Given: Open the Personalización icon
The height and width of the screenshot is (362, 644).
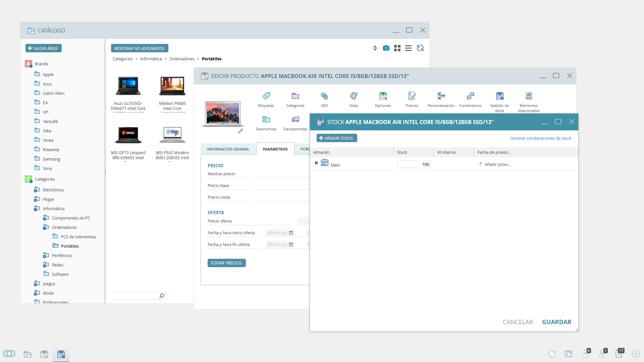Looking at the screenshot, I should point(441,96).
